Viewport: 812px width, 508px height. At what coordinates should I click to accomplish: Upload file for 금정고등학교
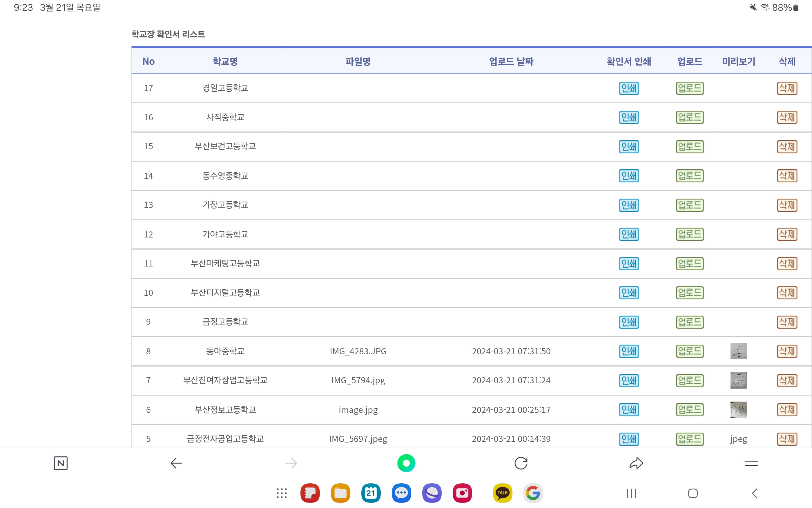[x=690, y=322]
